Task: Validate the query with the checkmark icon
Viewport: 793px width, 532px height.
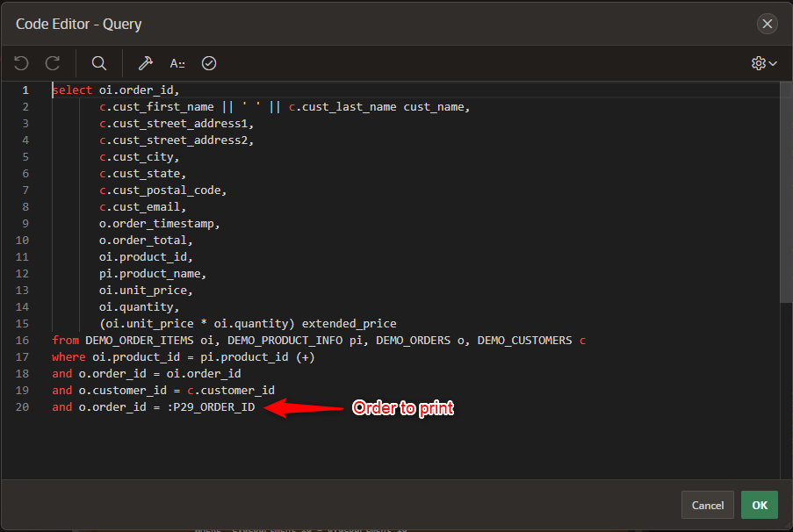Action: pos(209,63)
